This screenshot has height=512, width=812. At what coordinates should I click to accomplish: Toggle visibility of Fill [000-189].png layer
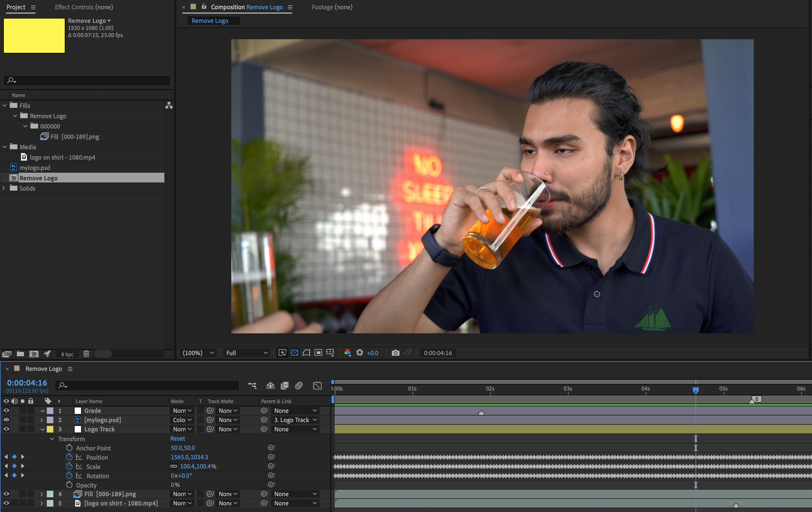pyautogui.click(x=6, y=494)
